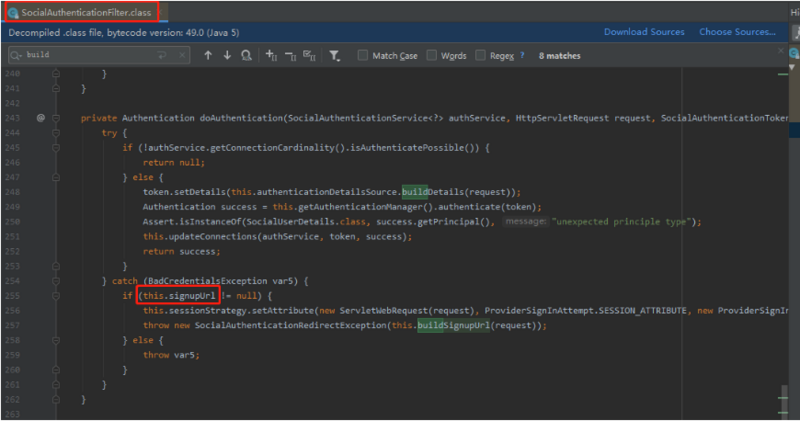Open search history via magnifier icon
The width and height of the screenshot is (800, 421).
pyautogui.click(x=16, y=55)
